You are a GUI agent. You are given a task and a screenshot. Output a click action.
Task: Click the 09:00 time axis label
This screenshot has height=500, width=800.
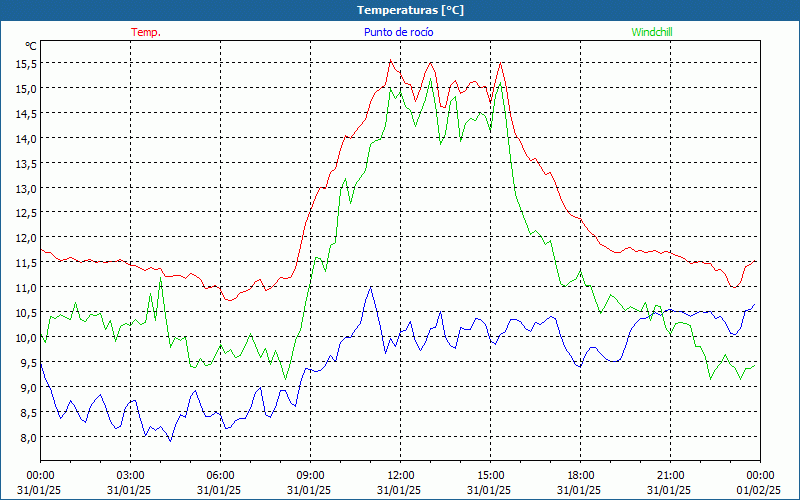click(311, 475)
